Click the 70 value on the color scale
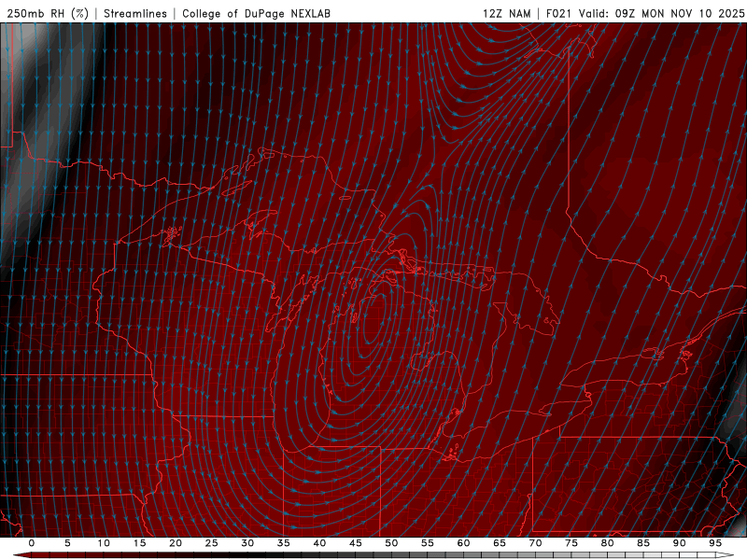The image size is (747, 560). tap(535, 543)
